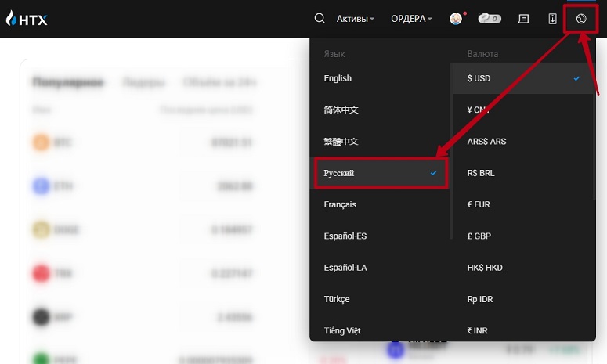Switch to the Популярное tab
Viewport: 607px width, 364px height.
click(67, 82)
